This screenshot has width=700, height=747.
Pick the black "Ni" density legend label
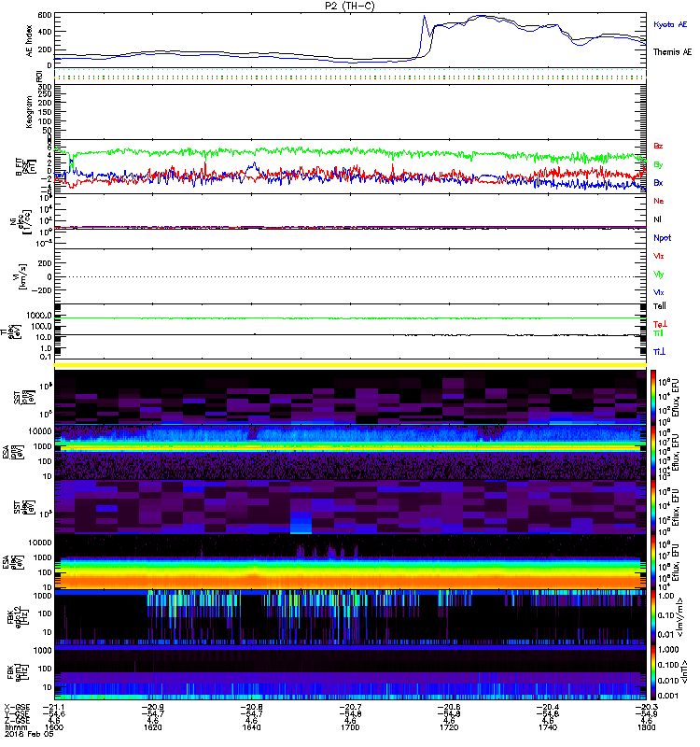657,219
